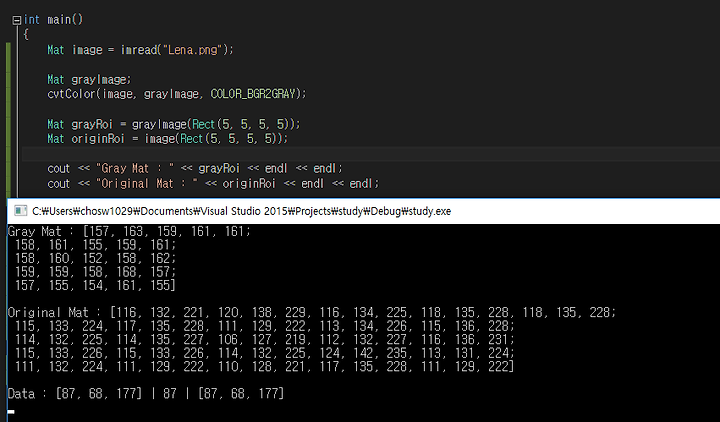Click 'int' keyword before main()
Viewport: 720px width, 422px height.
pos(31,20)
